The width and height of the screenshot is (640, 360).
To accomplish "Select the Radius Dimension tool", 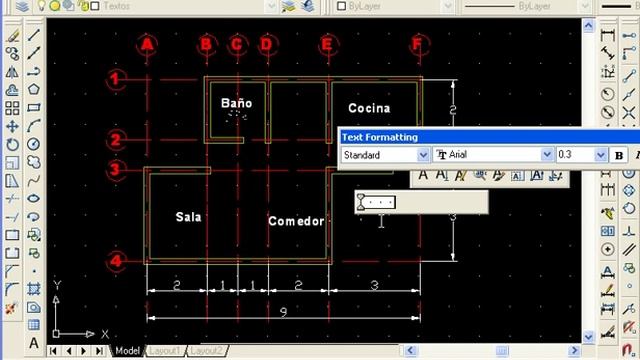I will [x=608, y=94].
